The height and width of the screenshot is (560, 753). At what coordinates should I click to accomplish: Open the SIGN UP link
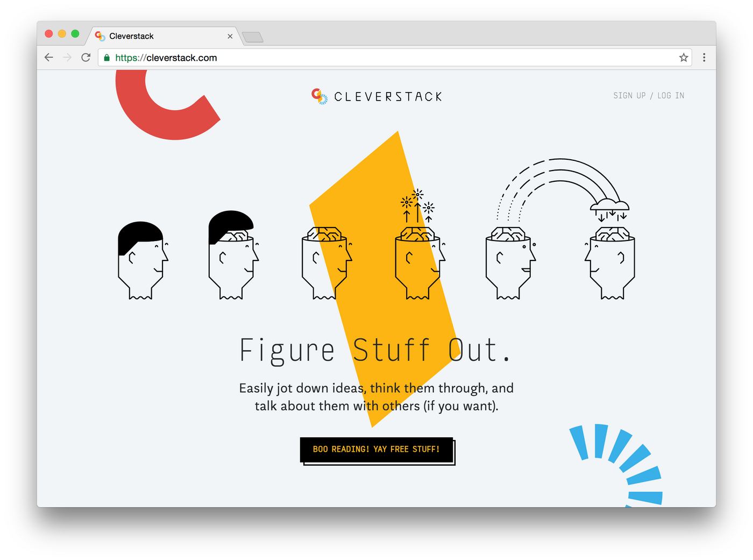(629, 95)
